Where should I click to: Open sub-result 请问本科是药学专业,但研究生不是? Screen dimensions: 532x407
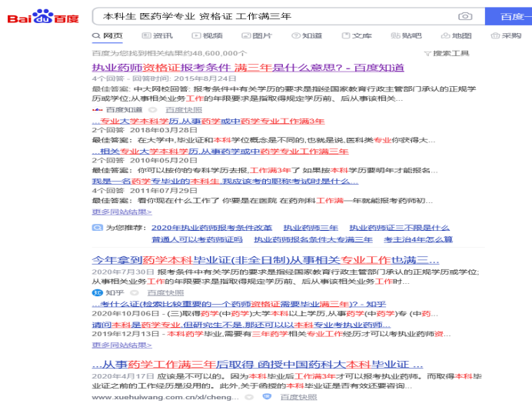click(241, 325)
